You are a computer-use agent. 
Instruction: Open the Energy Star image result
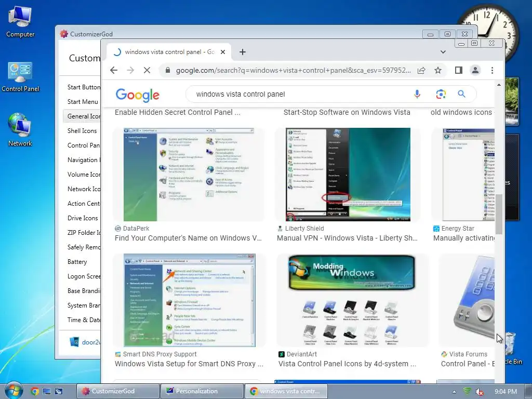click(x=468, y=175)
